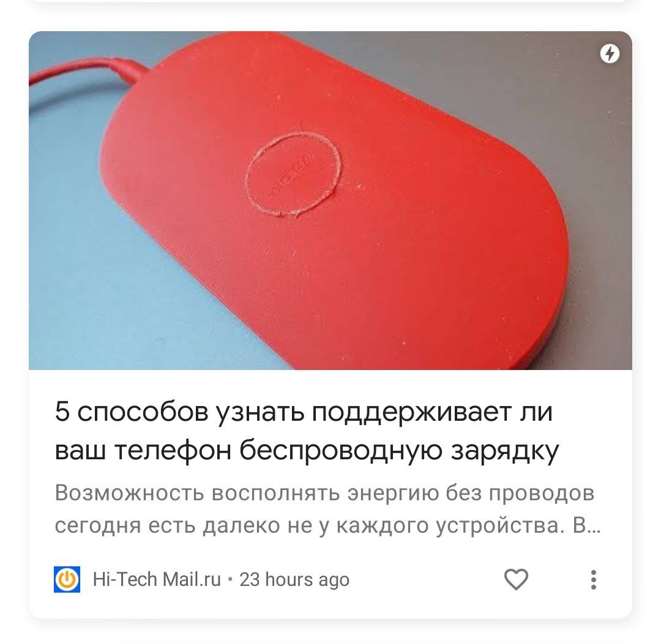Image resolution: width=661 pixels, height=644 pixels.
Task: Click the 'Hi-Tech Mail.ru' source name
Action: [x=157, y=580]
